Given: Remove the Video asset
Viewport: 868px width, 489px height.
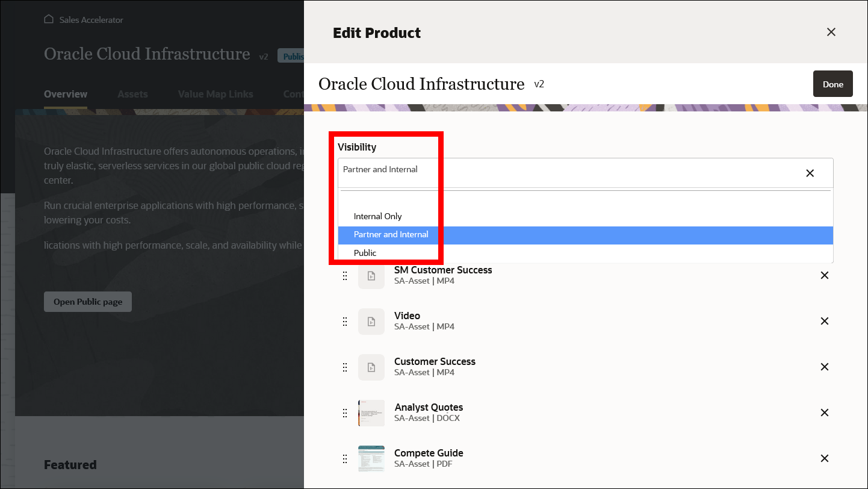Looking at the screenshot, I should tap(824, 321).
